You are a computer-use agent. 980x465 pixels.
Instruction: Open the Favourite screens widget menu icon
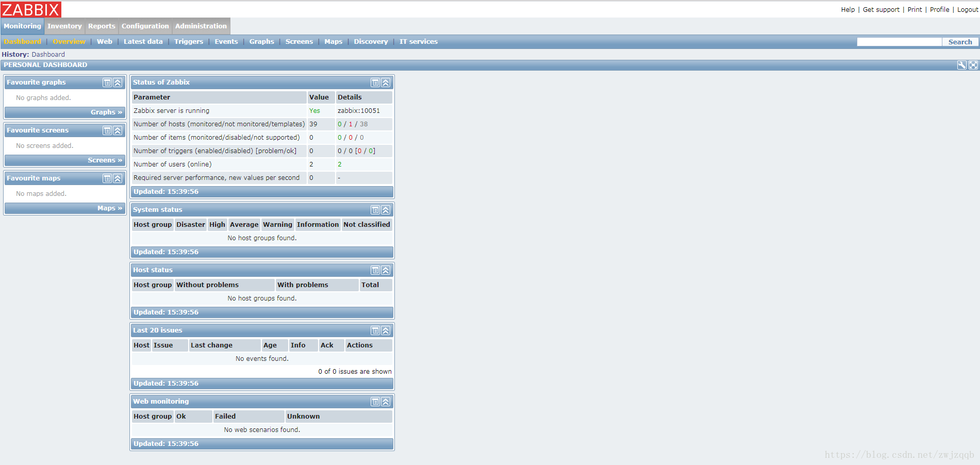(x=107, y=130)
